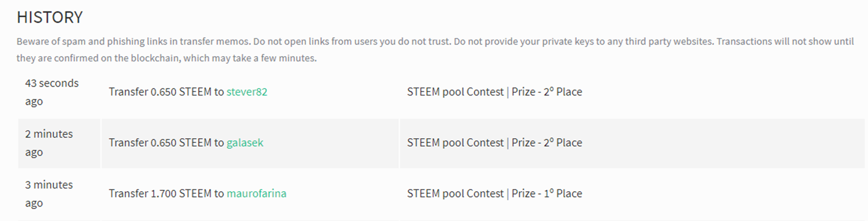Select the 1.700 STEEM transfer amount

[x=181, y=193]
